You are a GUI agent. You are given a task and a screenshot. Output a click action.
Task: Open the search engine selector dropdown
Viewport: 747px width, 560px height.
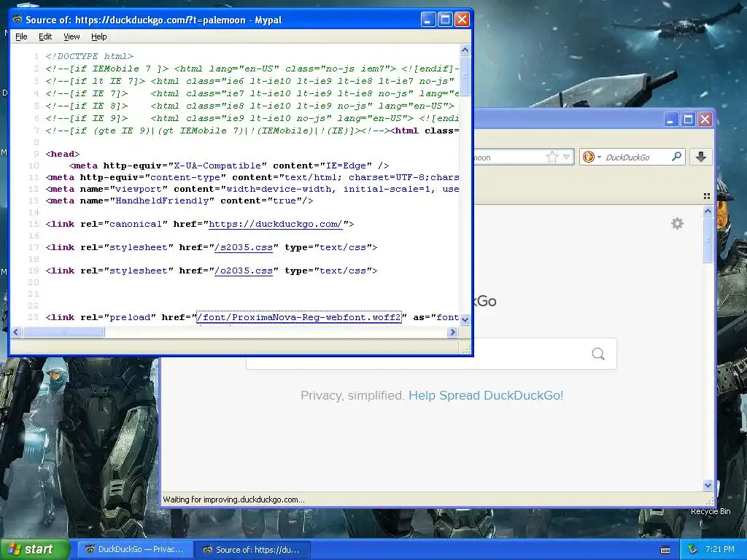[x=592, y=157]
